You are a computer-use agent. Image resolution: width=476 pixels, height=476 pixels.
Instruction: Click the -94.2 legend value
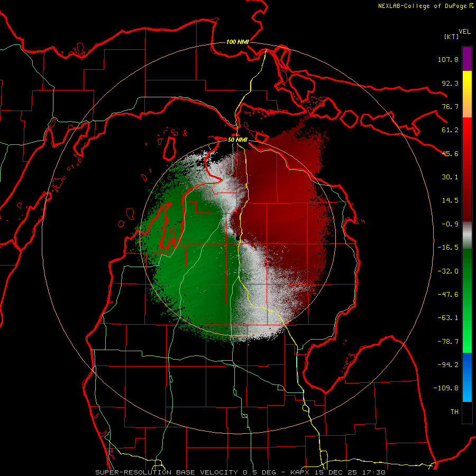(448, 364)
